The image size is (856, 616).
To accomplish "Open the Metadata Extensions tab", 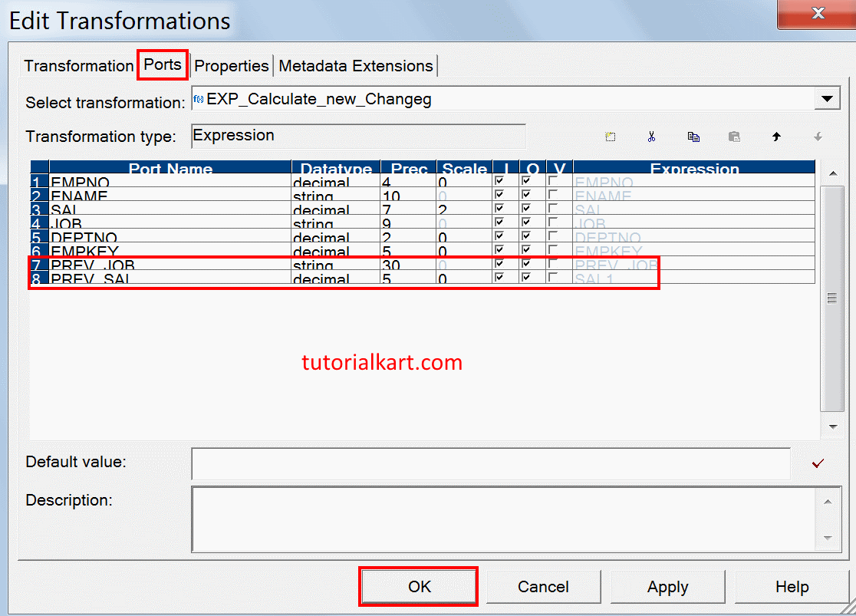I will tap(355, 66).
